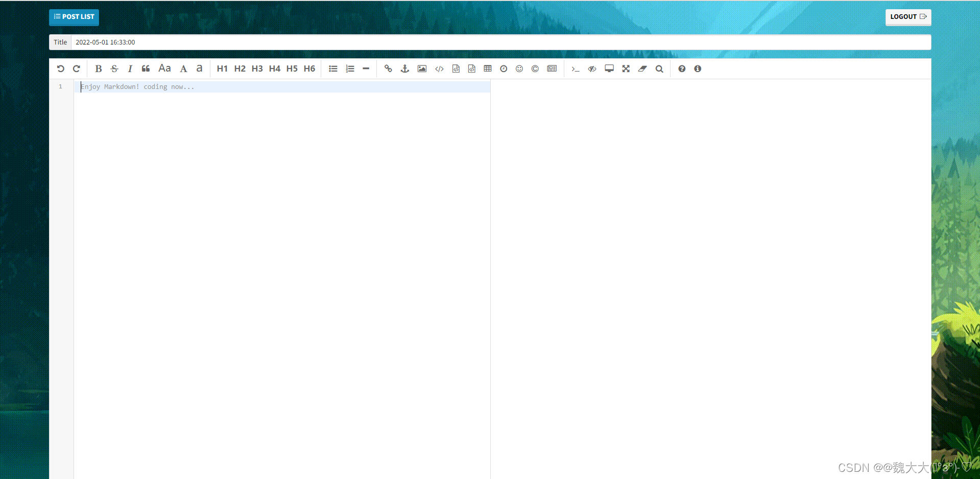Insert a page break
Image resolution: width=980 pixels, height=479 pixels.
click(552, 69)
